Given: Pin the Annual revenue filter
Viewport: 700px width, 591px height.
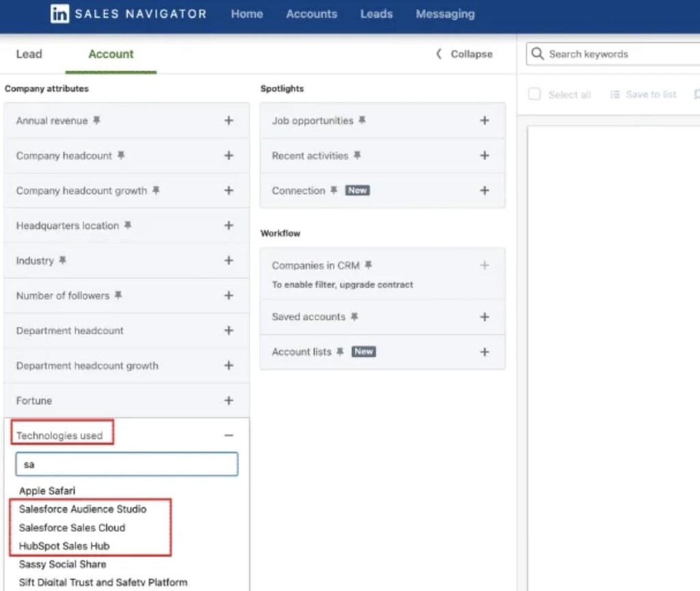Looking at the screenshot, I should pyautogui.click(x=96, y=120).
